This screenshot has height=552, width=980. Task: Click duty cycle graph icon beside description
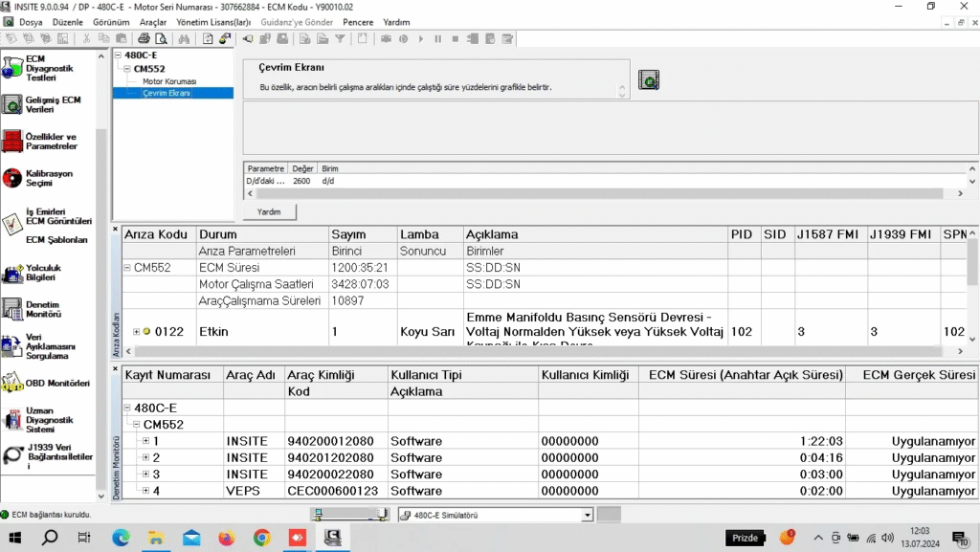coord(649,80)
